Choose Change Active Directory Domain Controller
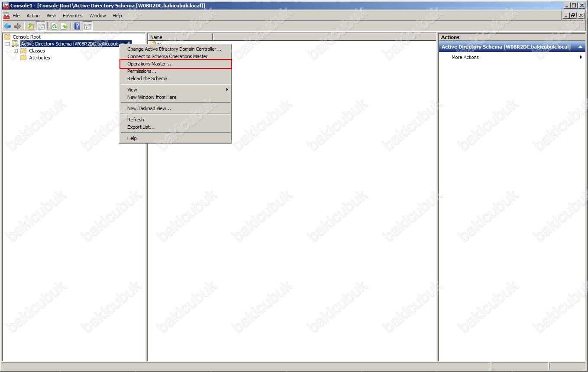Image resolution: width=588 pixels, height=372 pixels. 175,49
